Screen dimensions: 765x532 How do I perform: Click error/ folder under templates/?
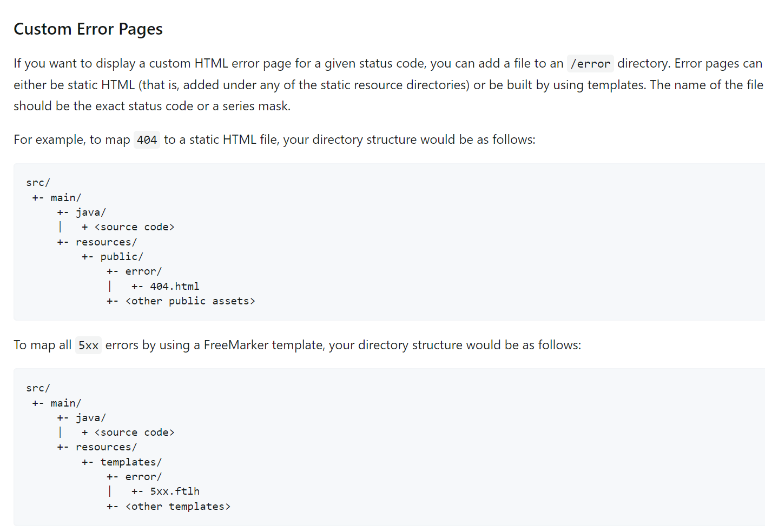point(143,477)
